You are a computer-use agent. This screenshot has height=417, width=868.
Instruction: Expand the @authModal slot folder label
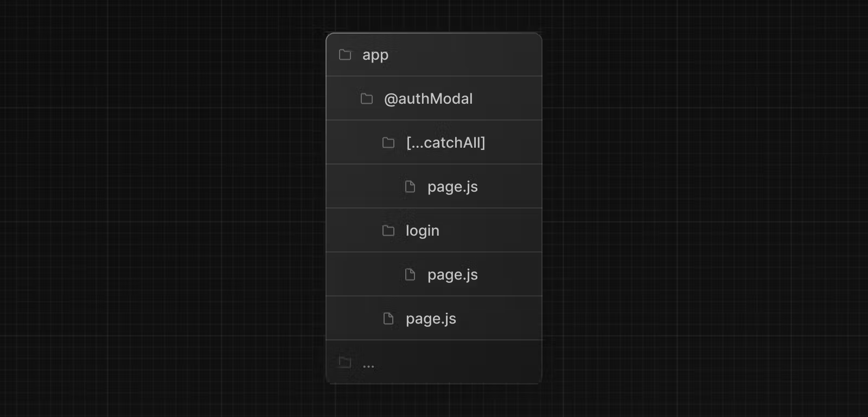[x=429, y=99]
